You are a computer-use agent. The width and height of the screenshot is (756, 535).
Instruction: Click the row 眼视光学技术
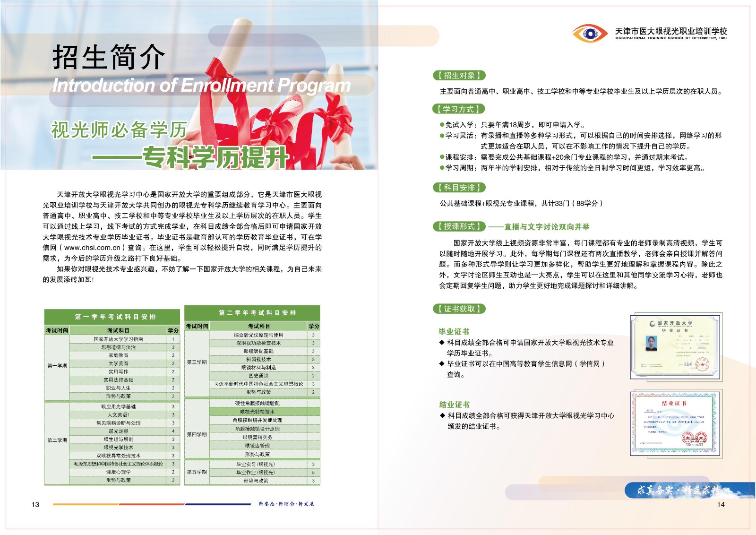point(125,448)
